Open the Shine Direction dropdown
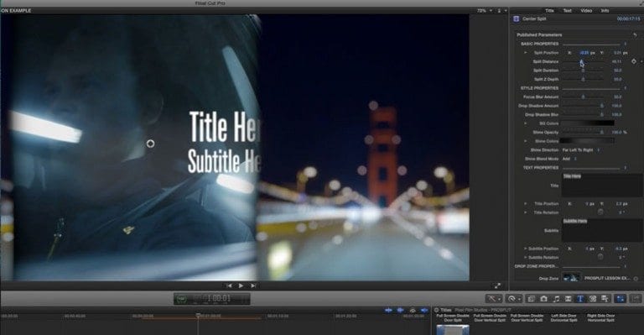Viewport: 644px width, 335px height. point(581,150)
